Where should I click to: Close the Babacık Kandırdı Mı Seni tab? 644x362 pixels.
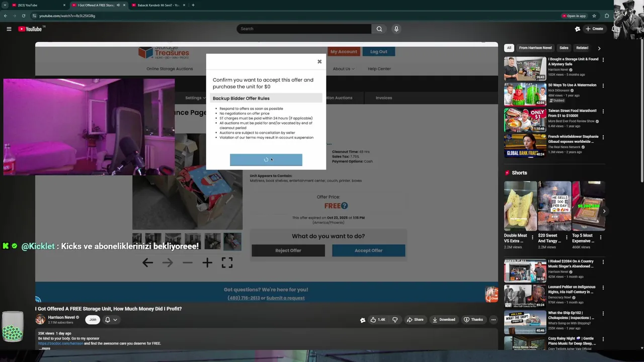(x=184, y=5)
